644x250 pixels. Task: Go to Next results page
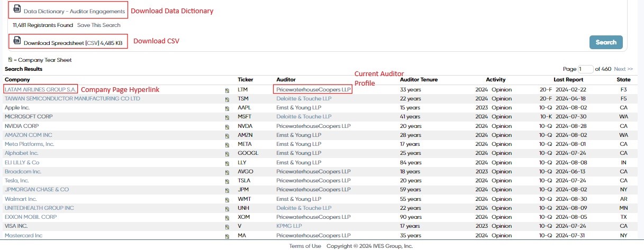click(x=623, y=69)
